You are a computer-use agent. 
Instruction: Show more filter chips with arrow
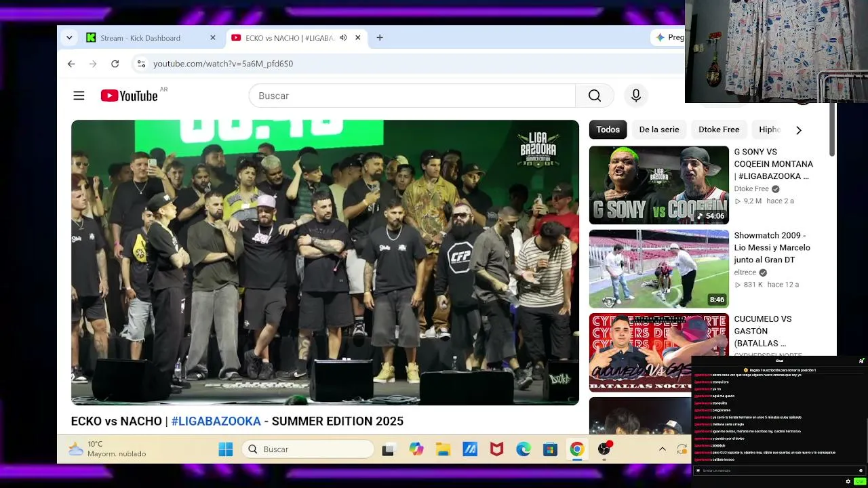coord(798,129)
